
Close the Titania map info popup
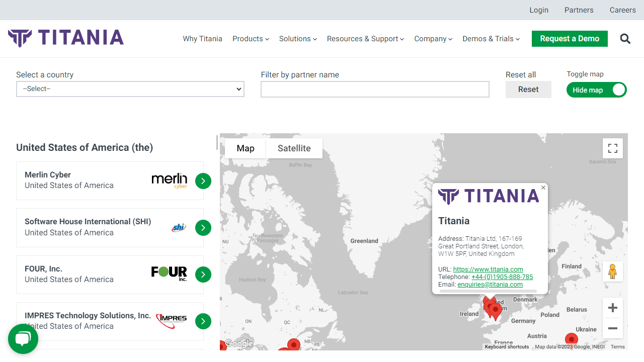pos(543,188)
